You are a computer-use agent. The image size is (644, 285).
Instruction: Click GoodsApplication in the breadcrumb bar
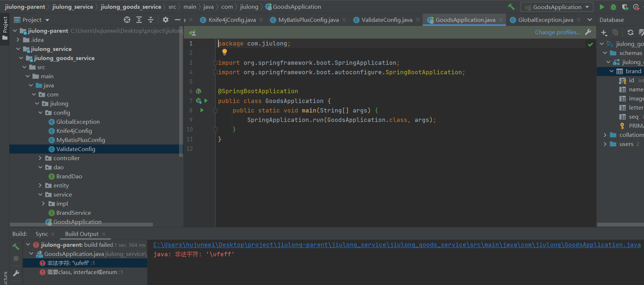tap(293, 7)
